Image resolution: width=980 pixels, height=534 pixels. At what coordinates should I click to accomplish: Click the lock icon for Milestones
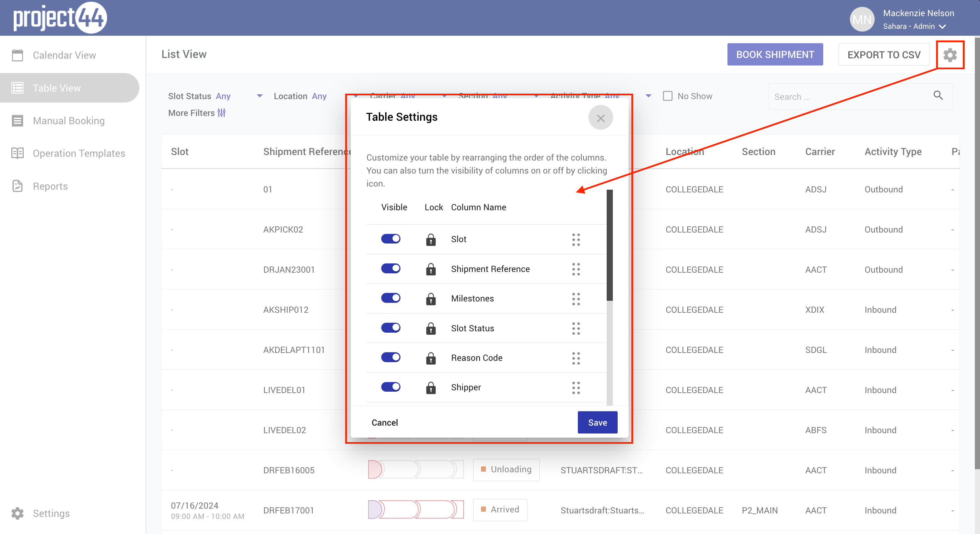tap(431, 299)
